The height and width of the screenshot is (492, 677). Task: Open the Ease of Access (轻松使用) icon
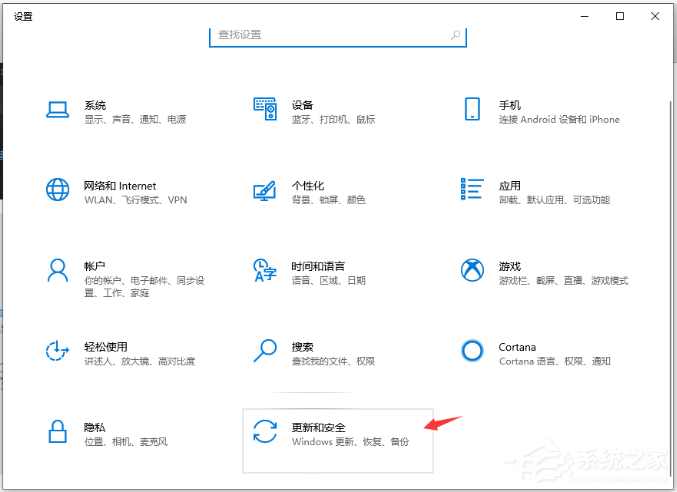57,350
